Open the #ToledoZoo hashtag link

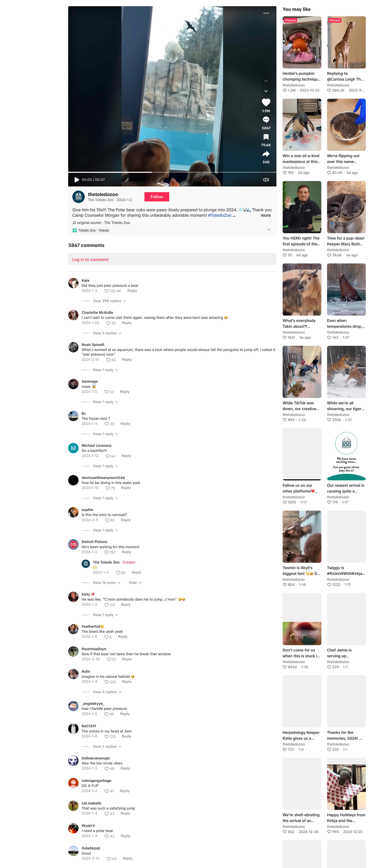[x=219, y=215]
